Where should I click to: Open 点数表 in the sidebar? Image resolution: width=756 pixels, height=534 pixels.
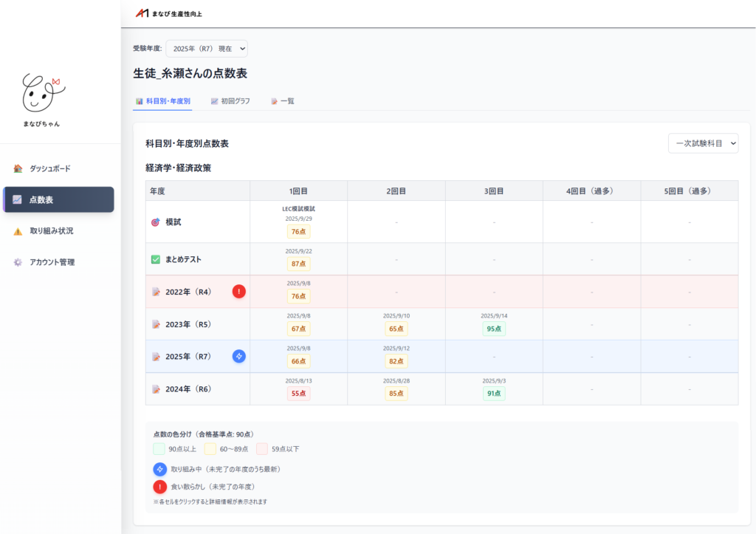59,199
